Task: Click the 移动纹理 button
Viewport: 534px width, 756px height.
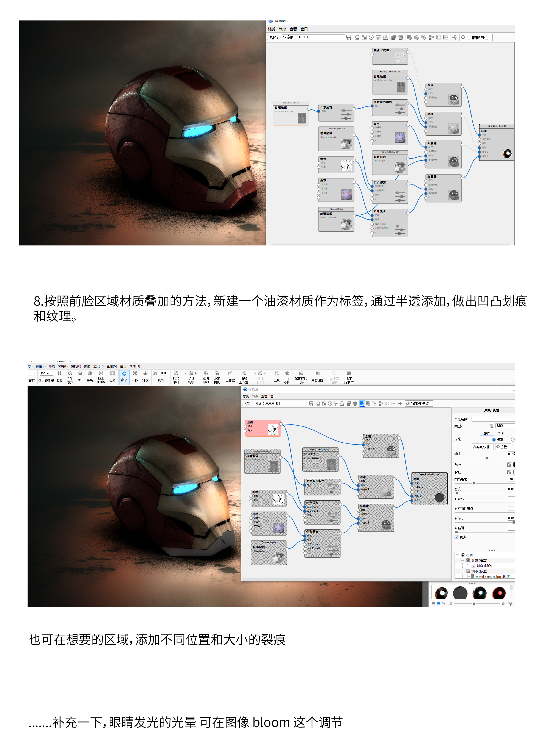Action: coord(483,447)
